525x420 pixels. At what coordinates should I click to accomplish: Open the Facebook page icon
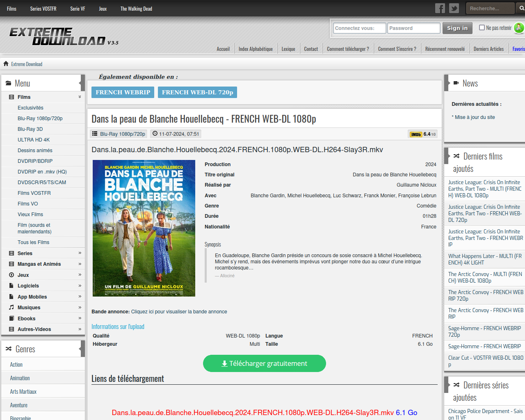point(440,8)
